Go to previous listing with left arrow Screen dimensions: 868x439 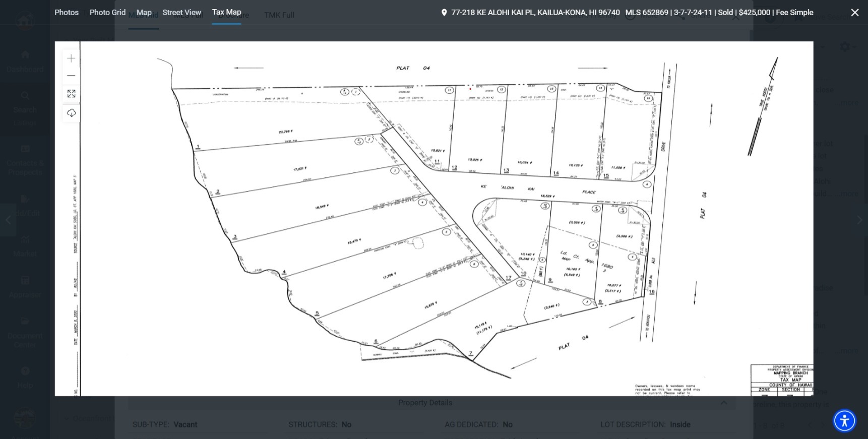click(x=8, y=220)
